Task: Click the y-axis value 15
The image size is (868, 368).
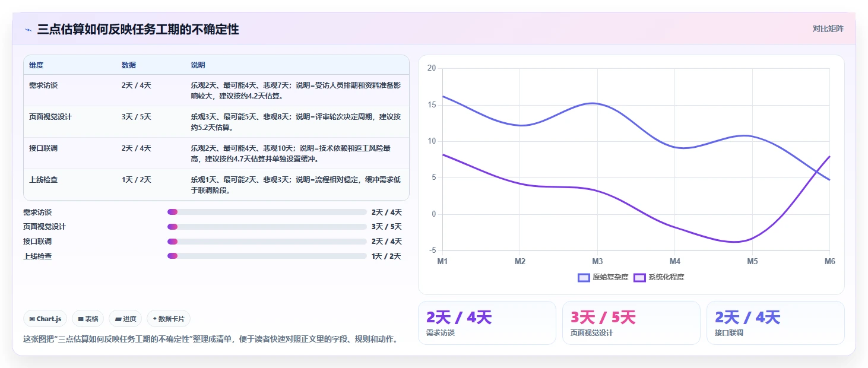Action: (x=432, y=105)
